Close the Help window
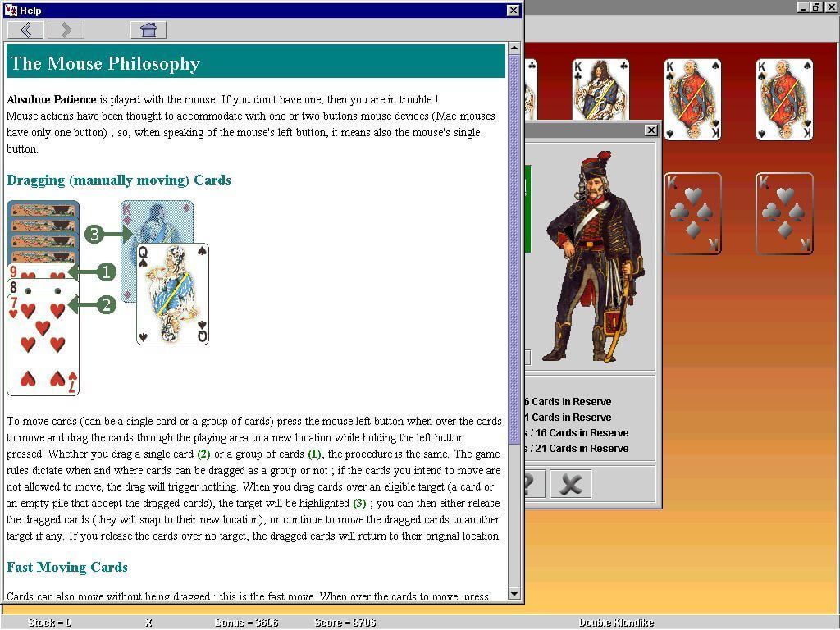This screenshot has width=840, height=630. (513, 10)
